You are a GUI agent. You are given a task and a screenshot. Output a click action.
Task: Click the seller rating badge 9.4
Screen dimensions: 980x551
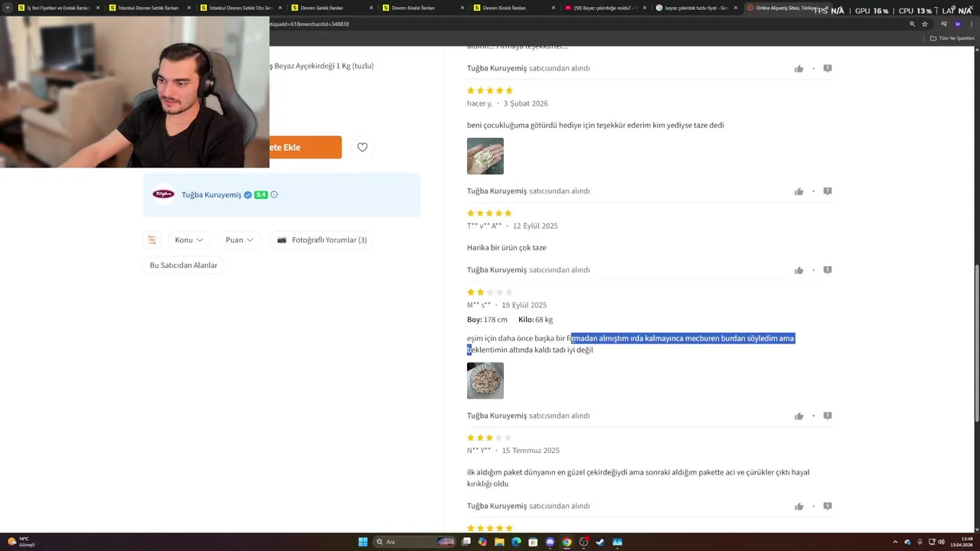click(x=261, y=194)
